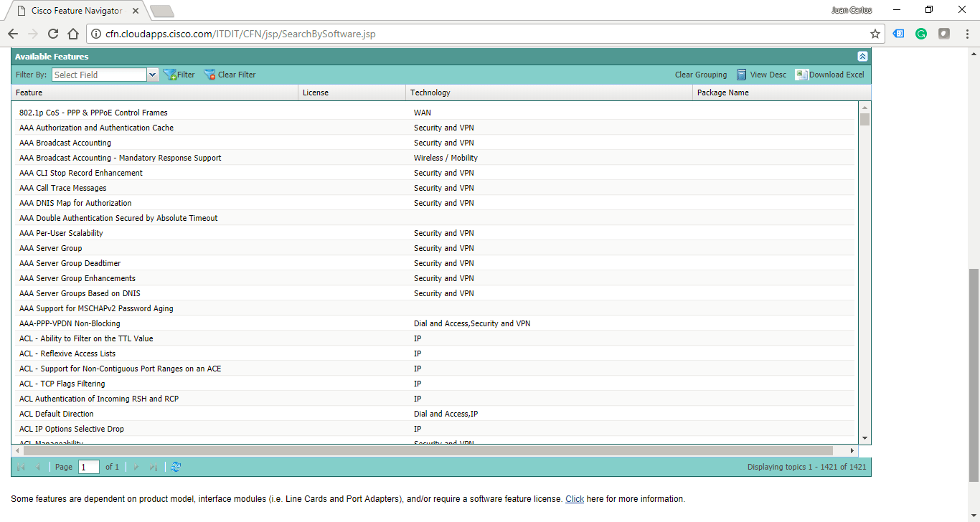Screen dimensions: 980x522
Task: Click the Download Excel icon
Action: (x=802, y=74)
